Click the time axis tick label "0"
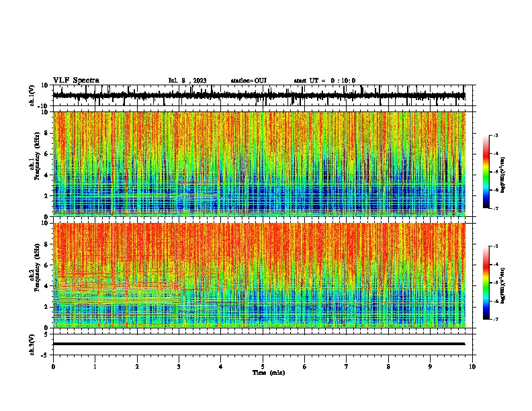Screen dimensions: 532x411 [53, 367]
